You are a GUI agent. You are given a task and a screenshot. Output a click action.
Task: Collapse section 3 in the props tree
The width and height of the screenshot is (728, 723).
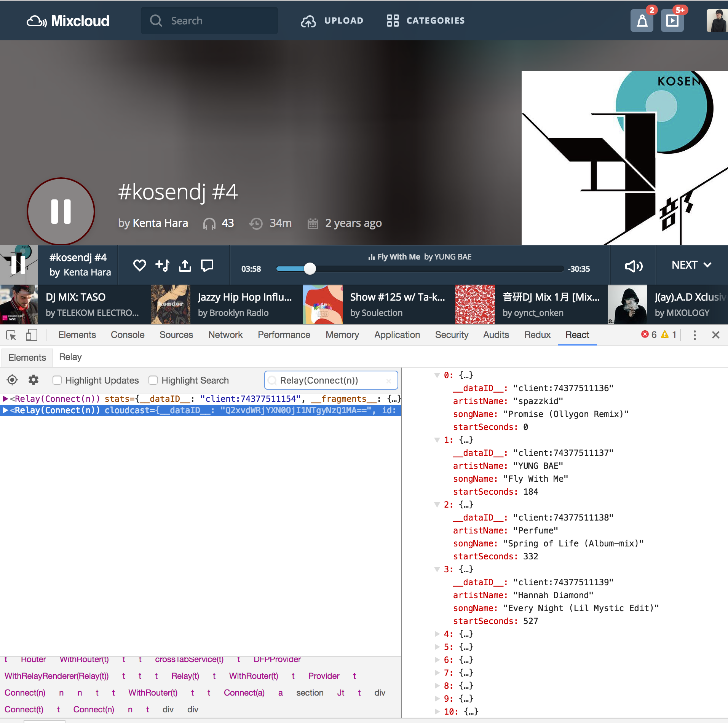click(x=437, y=569)
